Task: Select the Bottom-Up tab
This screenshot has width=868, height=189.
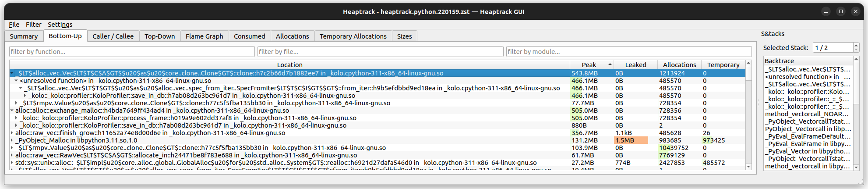Action: click(65, 36)
